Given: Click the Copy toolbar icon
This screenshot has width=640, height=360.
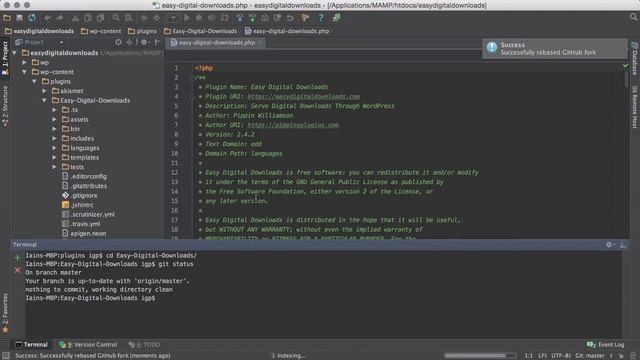Looking at the screenshot, I should (x=88, y=18).
